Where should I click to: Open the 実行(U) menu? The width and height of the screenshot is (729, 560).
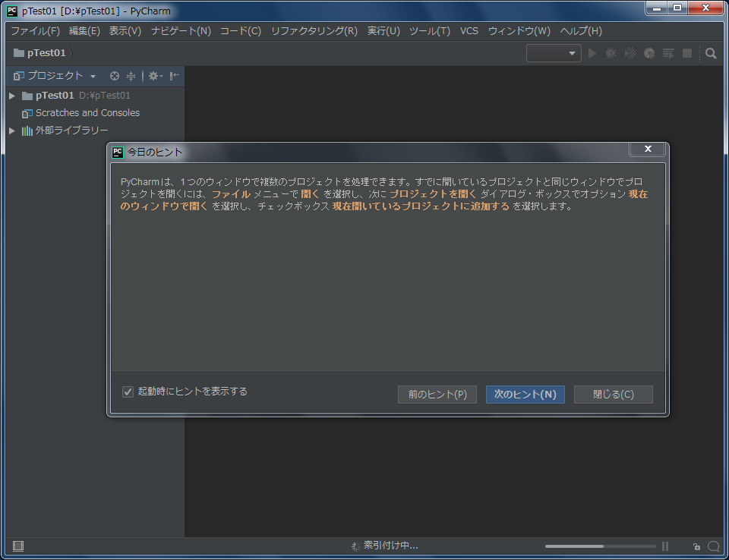pyautogui.click(x=383, y=30)
